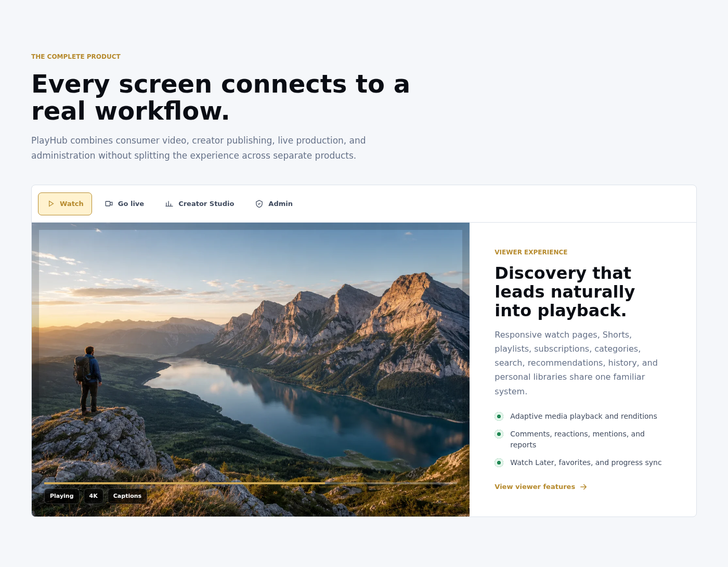This screenshot has height=567, width=728.
Task: Click the Captions badge on the video
Action: pos(127,496)
